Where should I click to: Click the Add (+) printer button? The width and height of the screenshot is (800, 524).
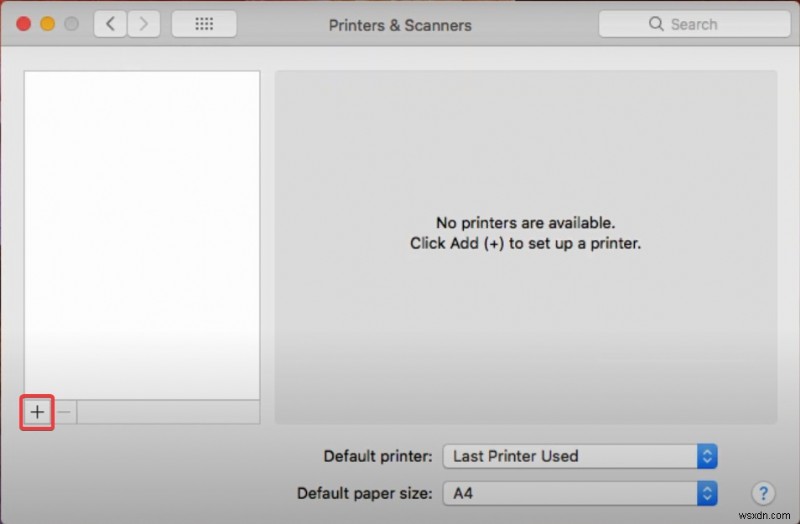37,412
